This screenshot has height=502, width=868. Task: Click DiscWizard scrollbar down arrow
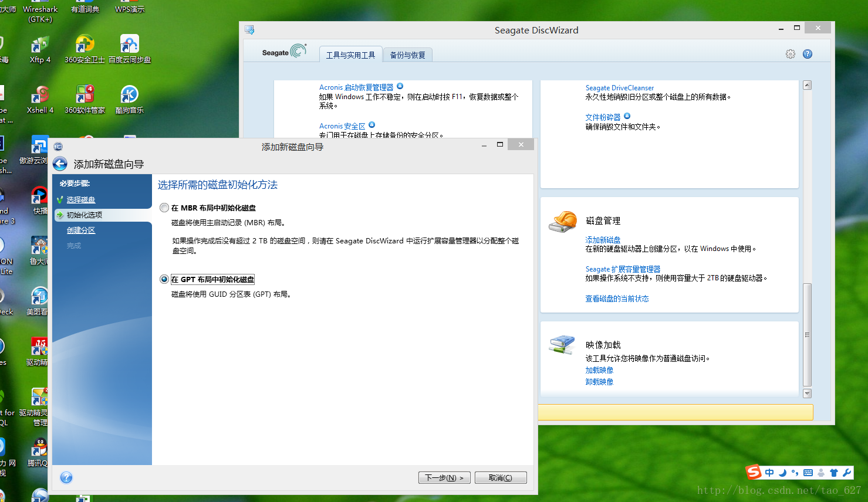click(807, 394)
